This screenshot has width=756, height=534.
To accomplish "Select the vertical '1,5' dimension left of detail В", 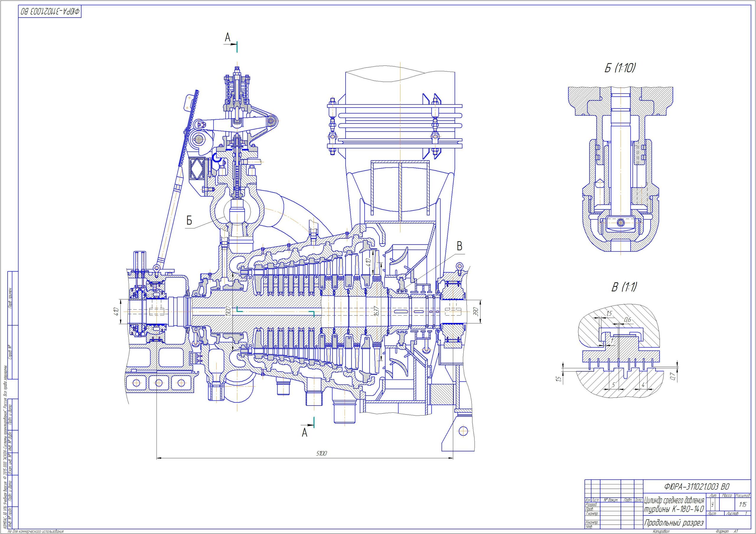I will point(558,379).
